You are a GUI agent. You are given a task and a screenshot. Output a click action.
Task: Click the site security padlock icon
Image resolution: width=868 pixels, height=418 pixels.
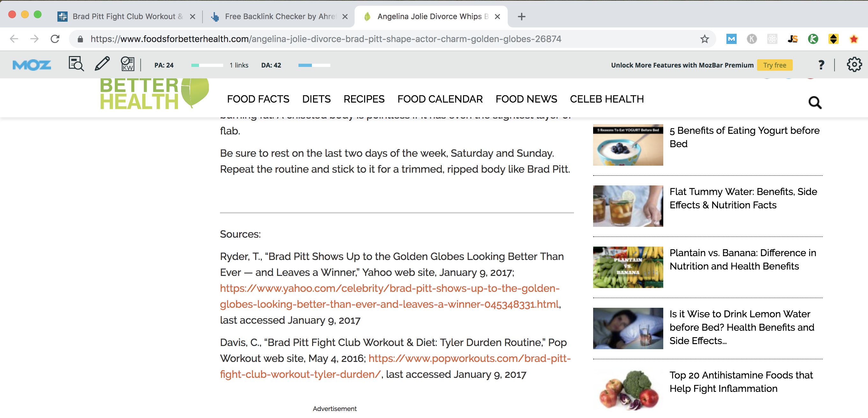click(80, 39)
